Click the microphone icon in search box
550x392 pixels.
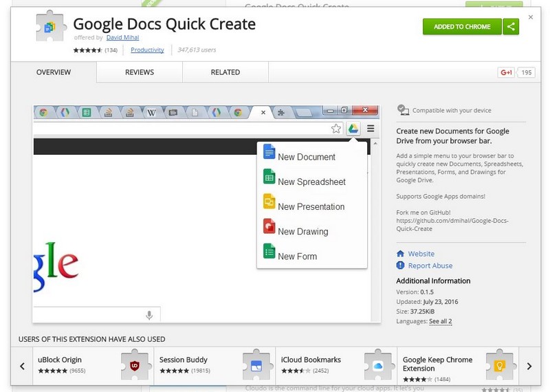point(149,315)
